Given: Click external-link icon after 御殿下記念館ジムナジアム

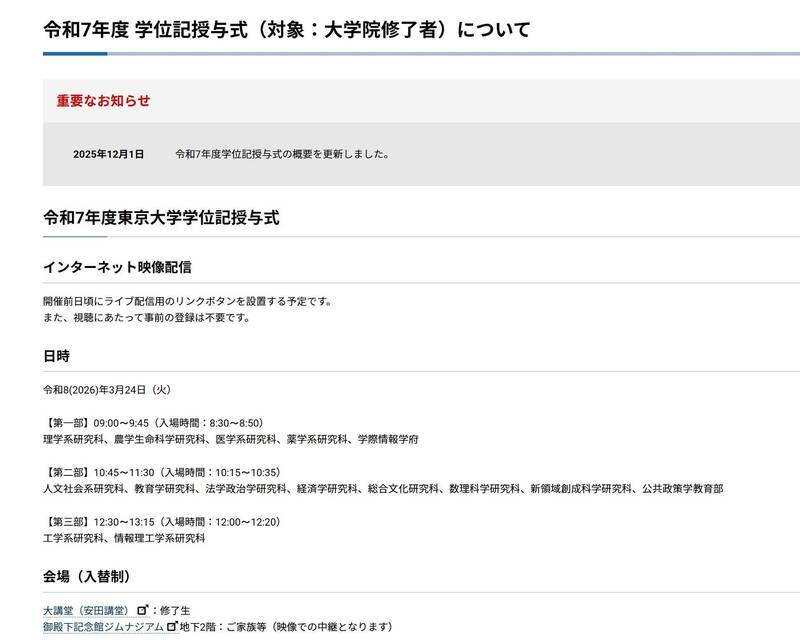Looking at the screenshot, I should coord(172,627).
